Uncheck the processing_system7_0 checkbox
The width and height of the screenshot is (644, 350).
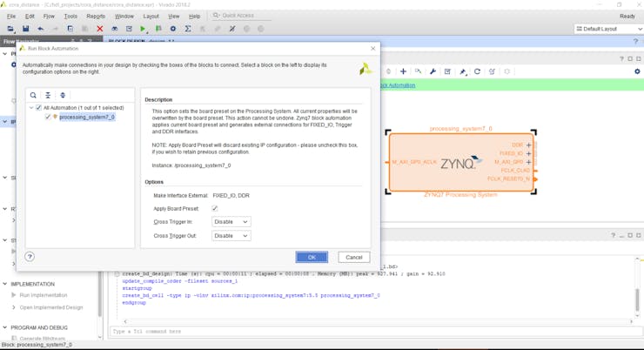pos(48,117)
